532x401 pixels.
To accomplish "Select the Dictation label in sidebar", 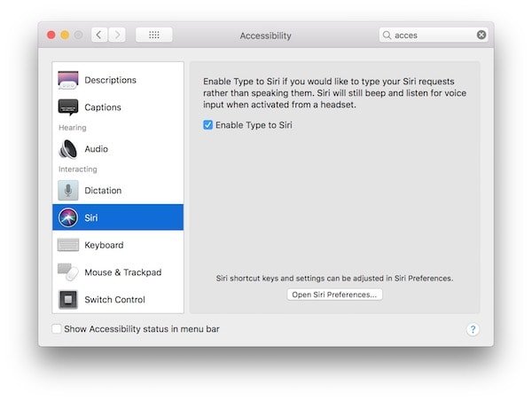I will click(103, 191).
